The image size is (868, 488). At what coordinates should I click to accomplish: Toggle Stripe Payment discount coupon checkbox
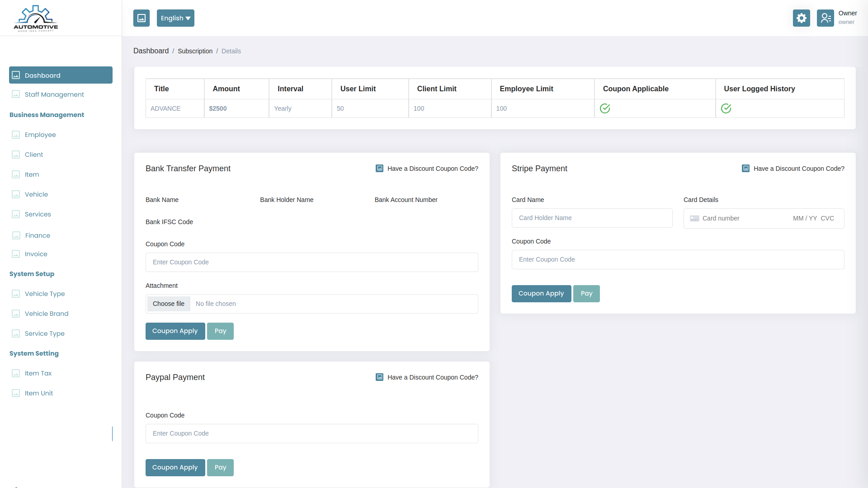tap(746, 169)
